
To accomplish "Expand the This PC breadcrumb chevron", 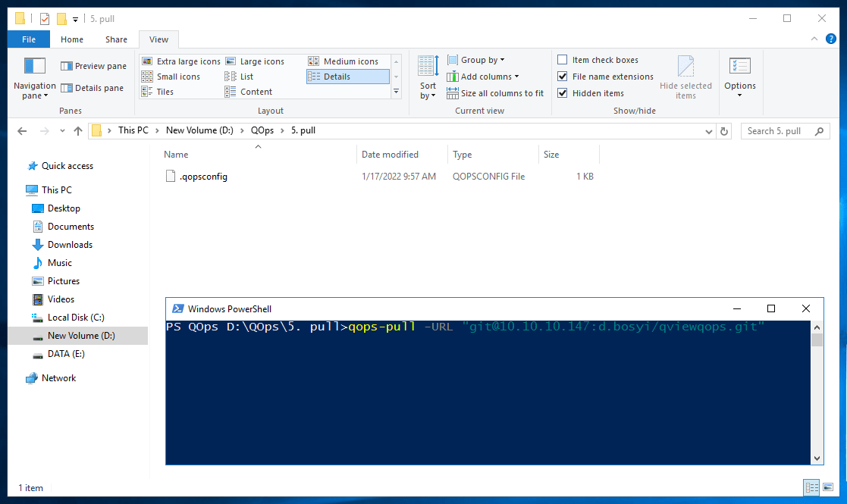I will pyautogui.click(x=157, y=130).
